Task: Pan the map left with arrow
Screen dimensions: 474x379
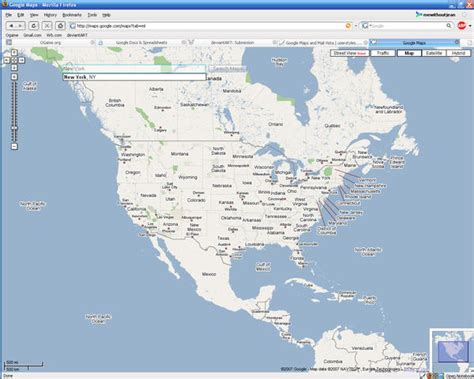Action: point(7,60)
